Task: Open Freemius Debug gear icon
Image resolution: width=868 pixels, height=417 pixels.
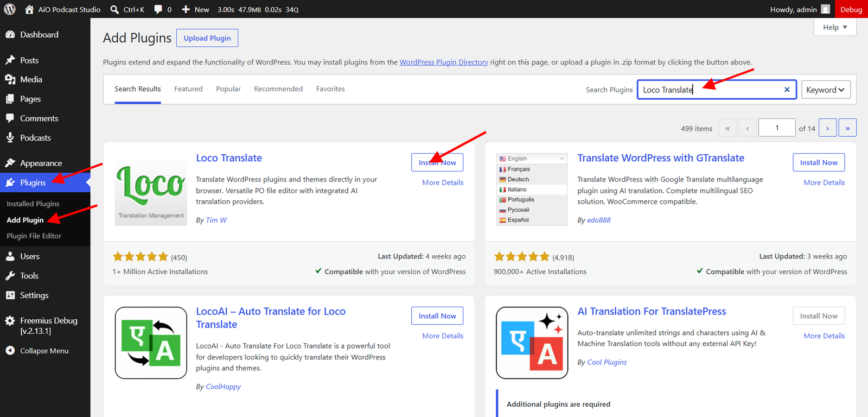Action: [x=10, y=321]
